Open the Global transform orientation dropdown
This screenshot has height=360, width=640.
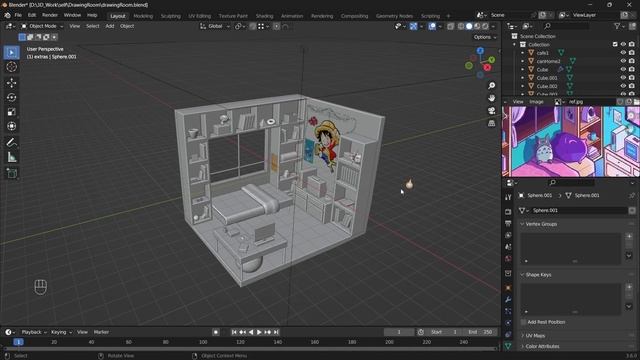215,26
